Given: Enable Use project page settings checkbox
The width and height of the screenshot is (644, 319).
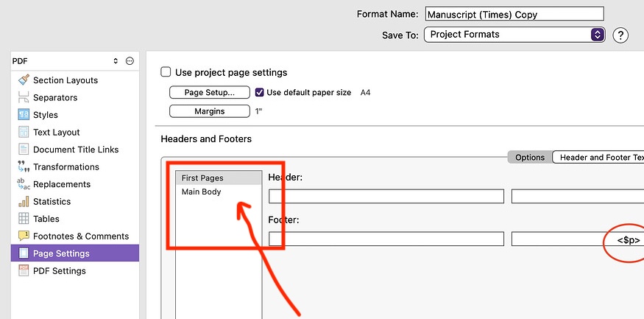Looking at the screenshot, I should [x=166, y=72].
